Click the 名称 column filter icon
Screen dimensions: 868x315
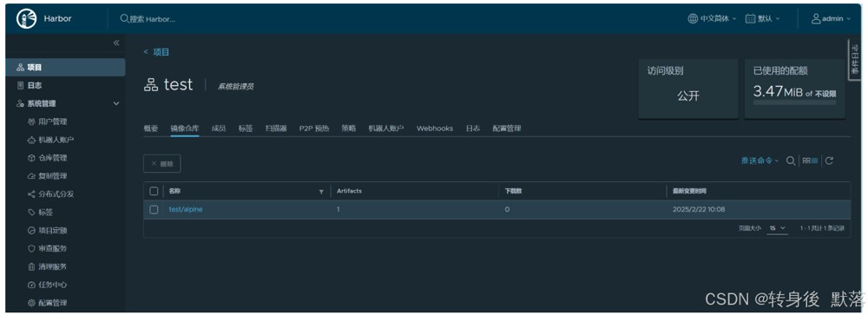(x=321, y=192)
